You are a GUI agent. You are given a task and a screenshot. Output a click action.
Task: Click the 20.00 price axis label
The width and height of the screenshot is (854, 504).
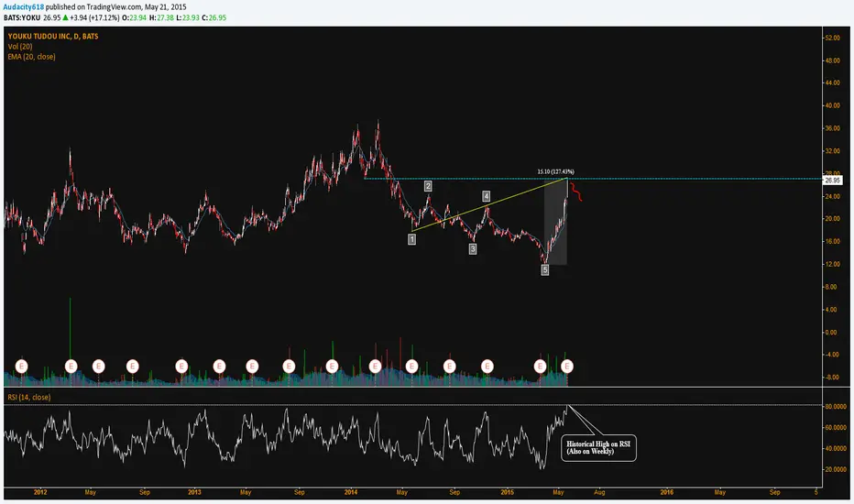click(x=833, y=218)
